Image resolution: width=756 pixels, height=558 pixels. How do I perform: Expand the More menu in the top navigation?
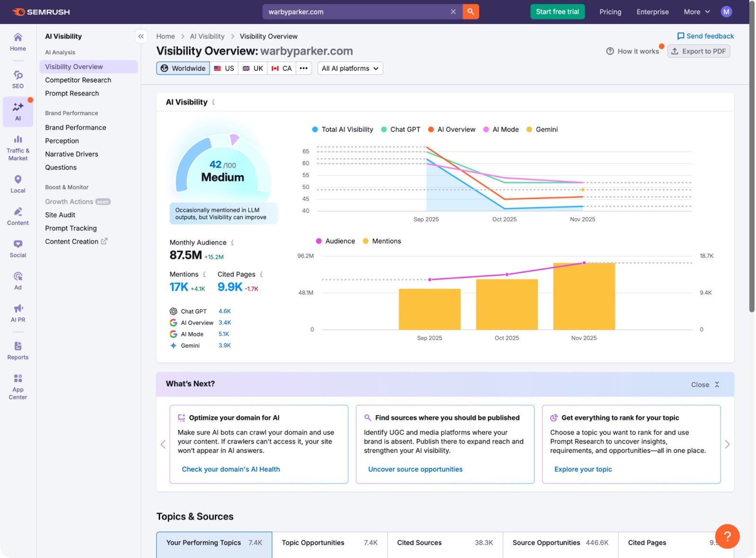tap(696, 12)
